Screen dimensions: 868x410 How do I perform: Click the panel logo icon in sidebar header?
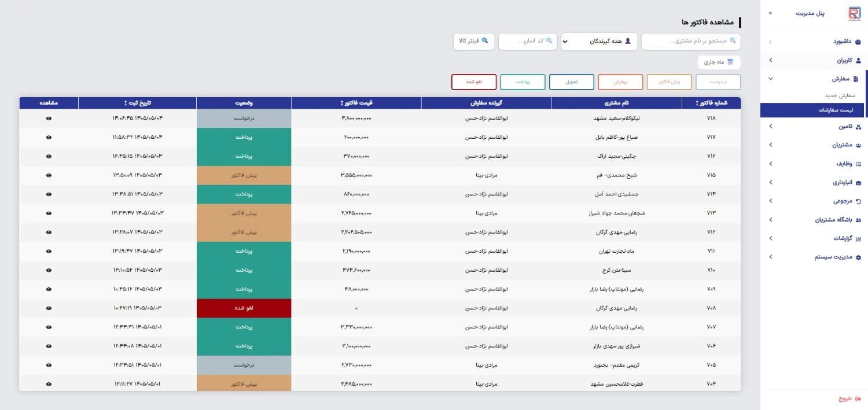[x=854, y=13]
